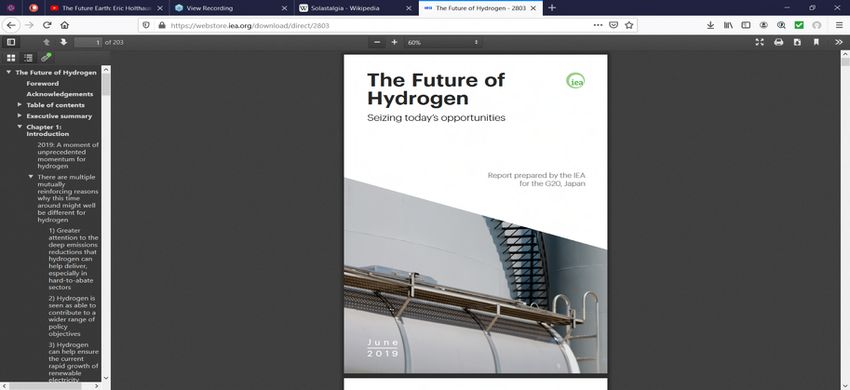Go to next page arrow
The height and width of the screenshot is (390, 850).
tap(63, 42)
